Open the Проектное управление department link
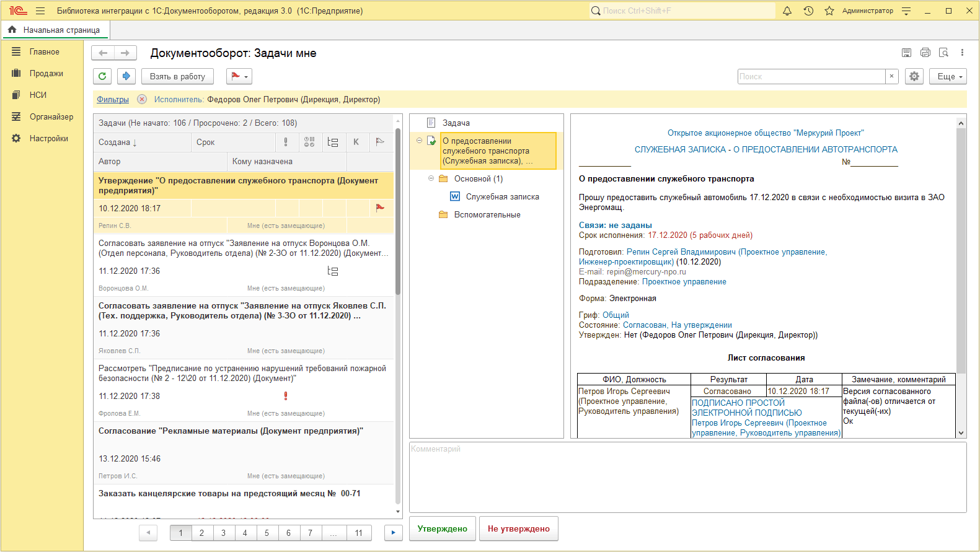980x552 pixels. 684,281
